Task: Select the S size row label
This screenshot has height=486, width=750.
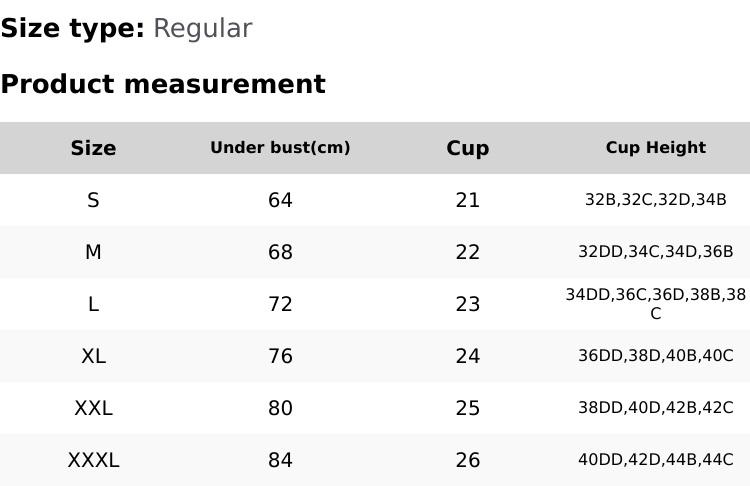Action: click(x=93, y=200)
